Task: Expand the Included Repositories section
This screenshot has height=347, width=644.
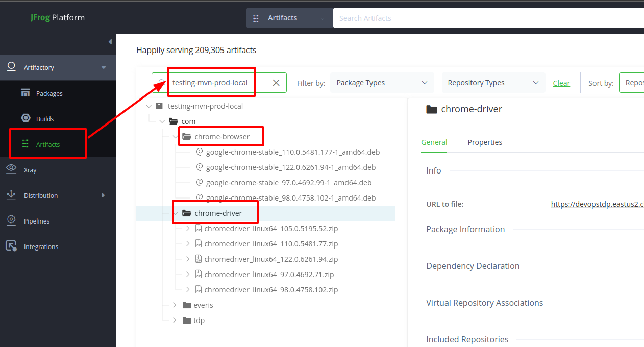Action: (467, 339)
